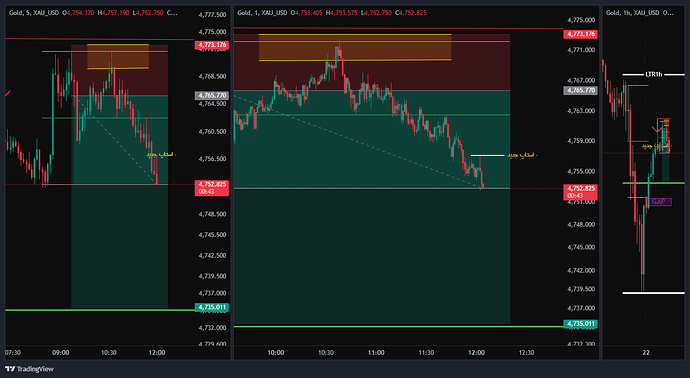Click red 4,773.176 label on 5-minute chart
This screenshot has height=378, width=690.
212,45
